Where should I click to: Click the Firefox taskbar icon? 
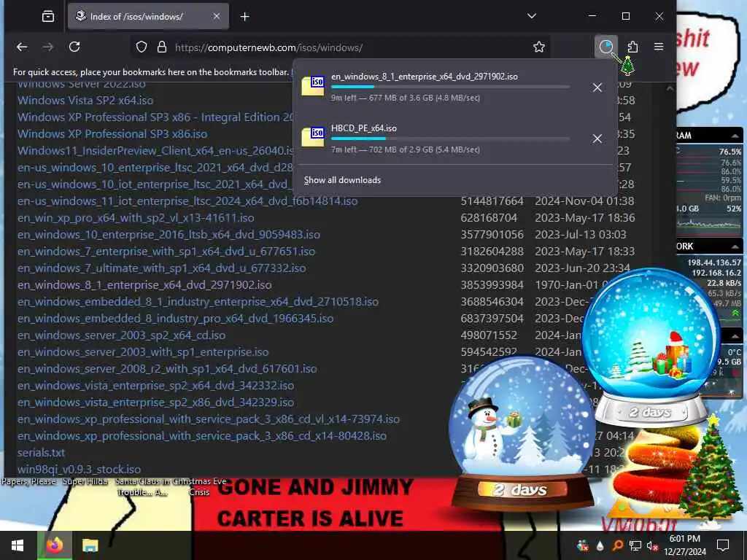[x=54, y=545]
